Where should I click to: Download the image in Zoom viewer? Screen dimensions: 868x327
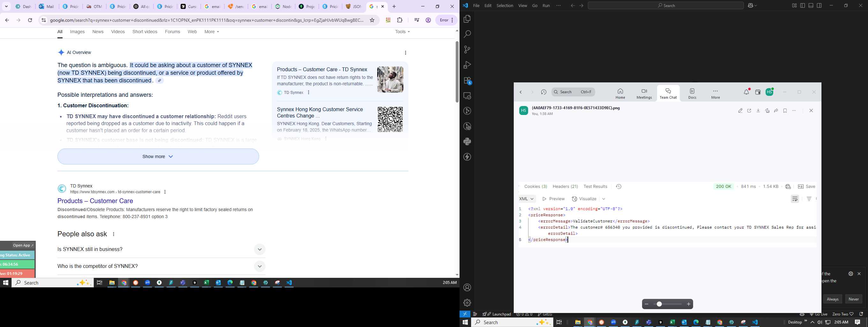(x=758, y=110)
